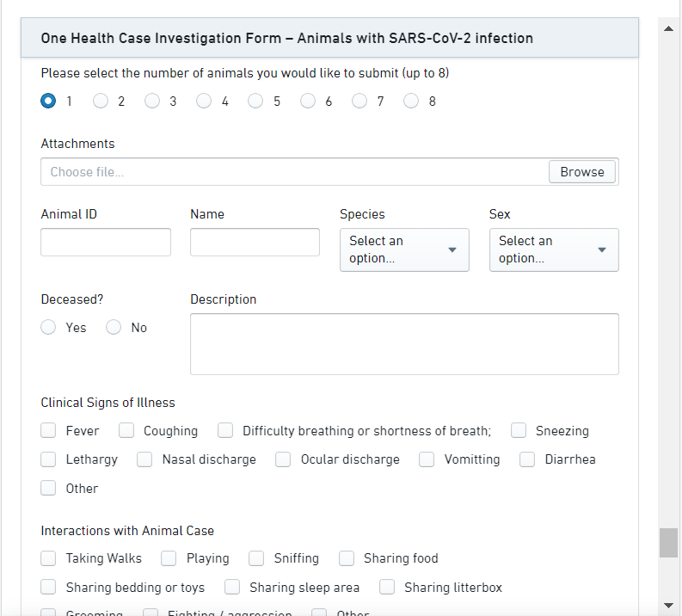Focus the Animal ID text field
The image size is (682, 616).
[x=106, y=242]
